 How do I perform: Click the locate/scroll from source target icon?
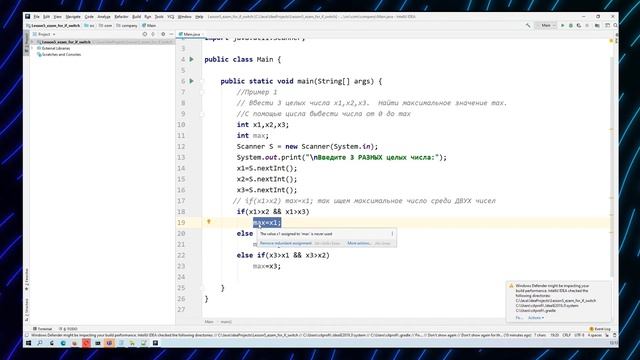tap(144, 34)
